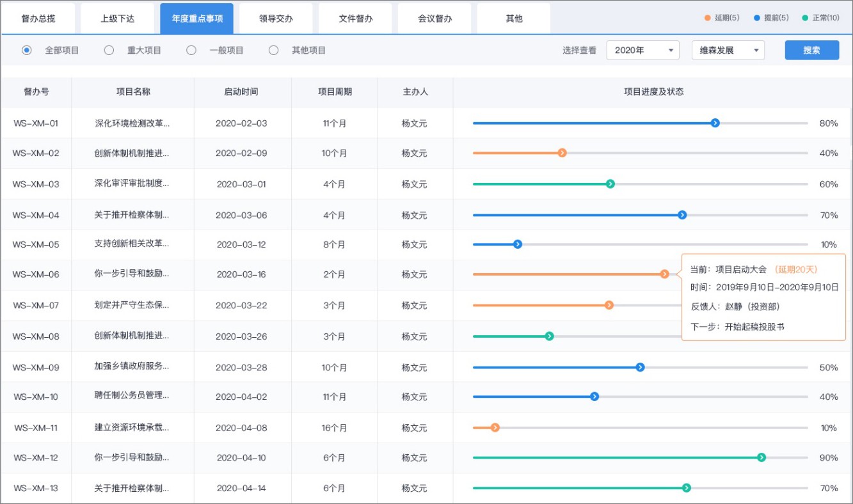853x504 pixels.
Task: Click WS-XM-02 orange progress handle
Action: coord(562,153)
